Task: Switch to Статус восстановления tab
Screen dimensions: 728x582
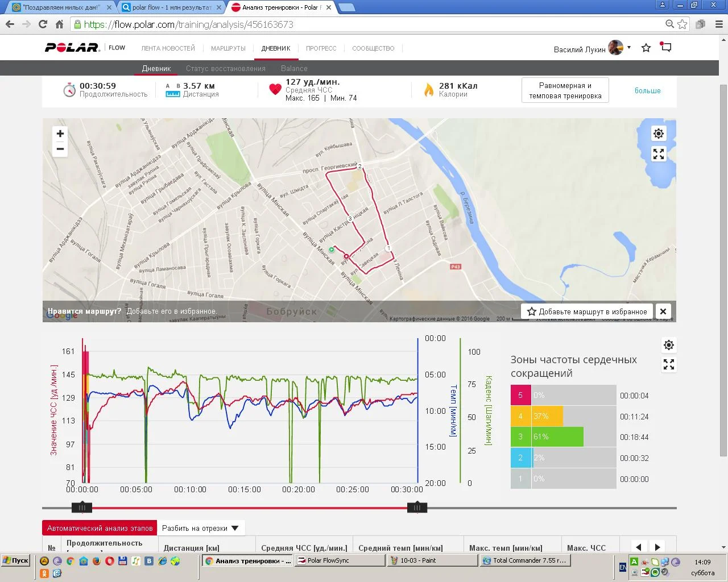Action: tap(226, 68)
